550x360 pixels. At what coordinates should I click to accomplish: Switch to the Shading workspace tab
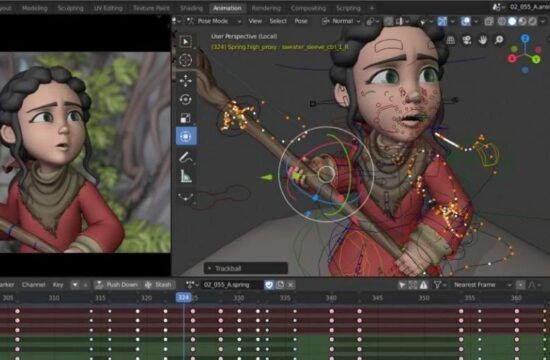191,8
